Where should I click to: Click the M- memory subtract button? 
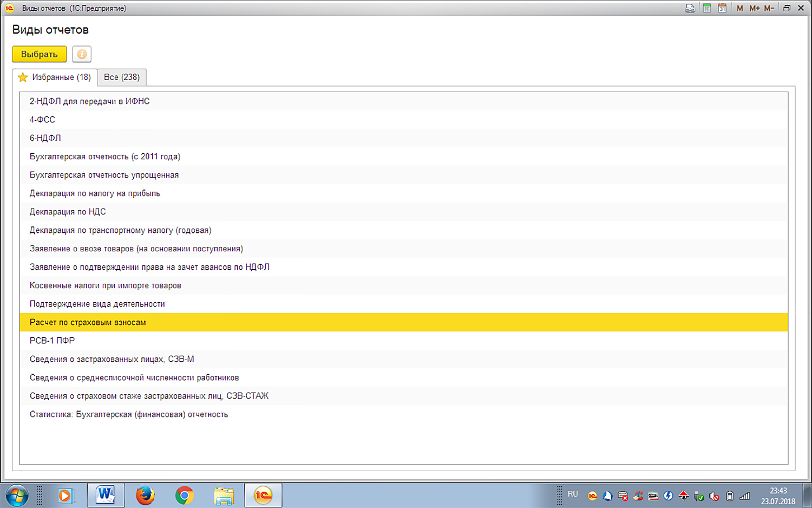(x=769, y=8)
